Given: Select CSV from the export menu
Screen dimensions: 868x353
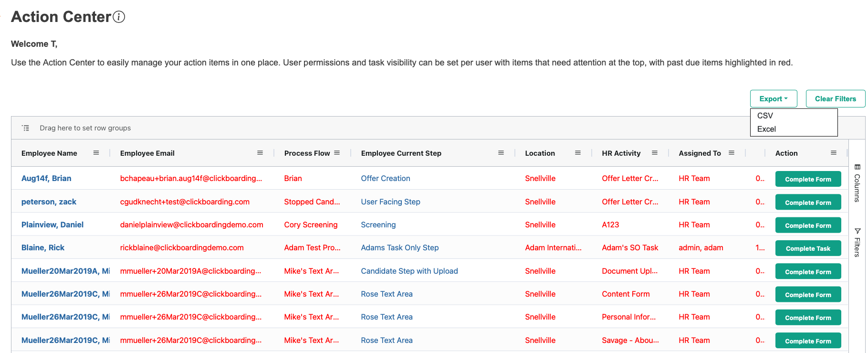Looking at the screenshot, I should tap(765, 116).
